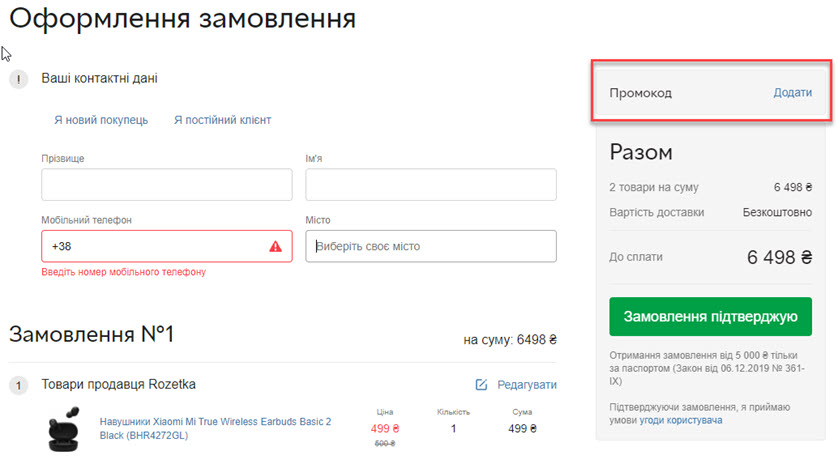838x464 pixels.
Task: Click the step 1 circle by Товари продавця Rozetka
Action: pyautogui.click(x=19, y=385)
